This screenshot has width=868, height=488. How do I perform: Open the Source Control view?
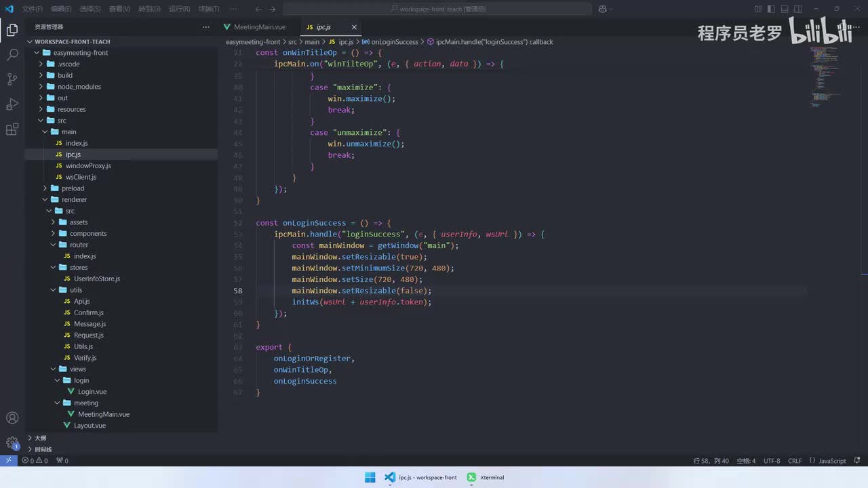click(x=12, y=79)
